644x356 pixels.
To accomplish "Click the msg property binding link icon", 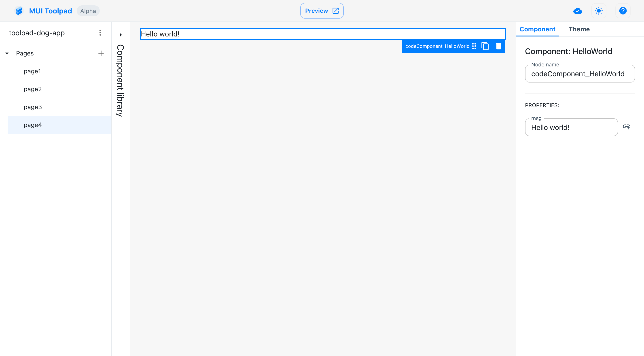I will [x=627, y=127].
